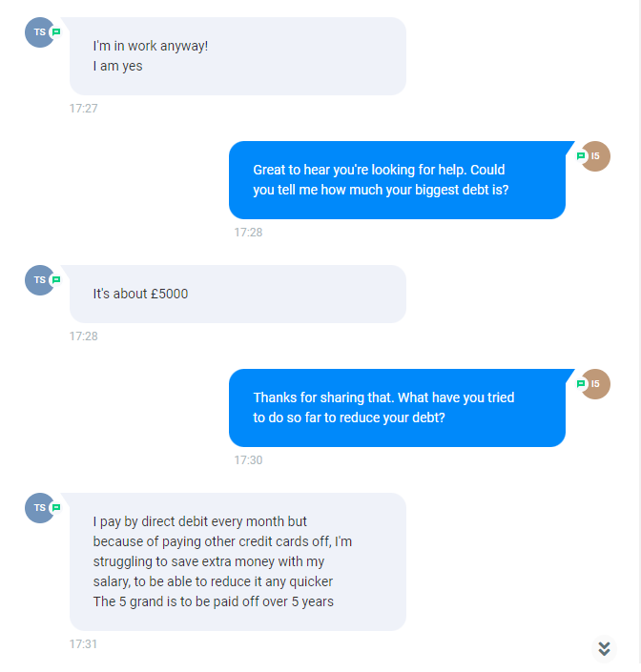Click the green chat badge on the last TS avatar
This screenshot has height=672, width=641.
tap(56, 508)
